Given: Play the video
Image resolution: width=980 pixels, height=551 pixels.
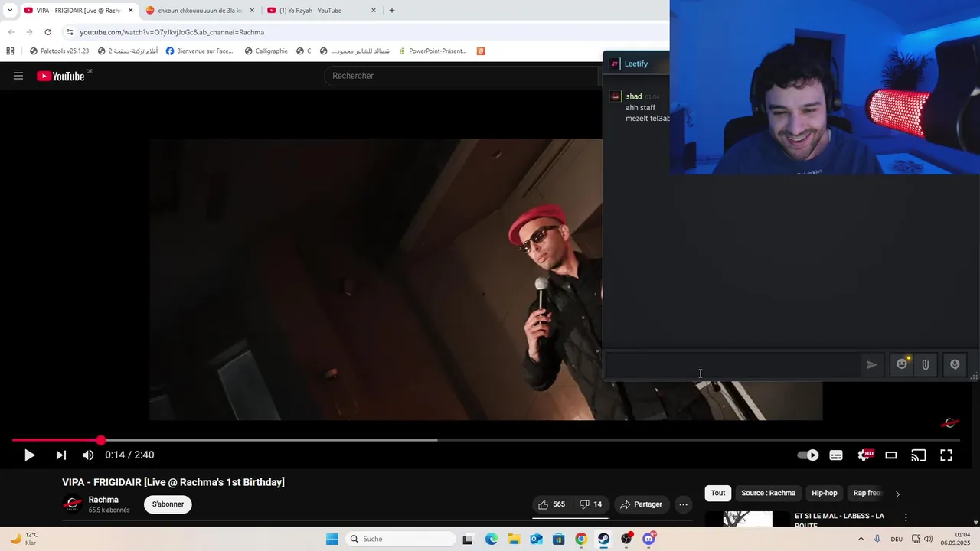Looking at the screenshot, I should [x=29, y=455].
